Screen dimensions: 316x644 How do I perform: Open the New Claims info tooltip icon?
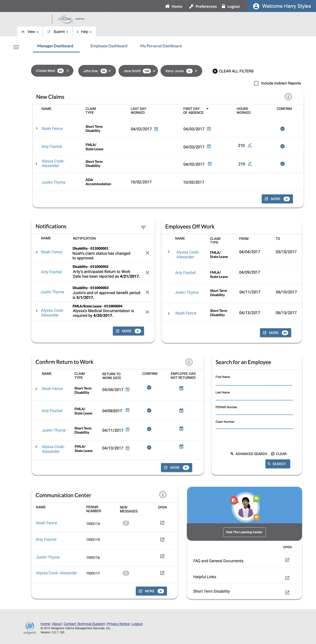pos(288,97)
